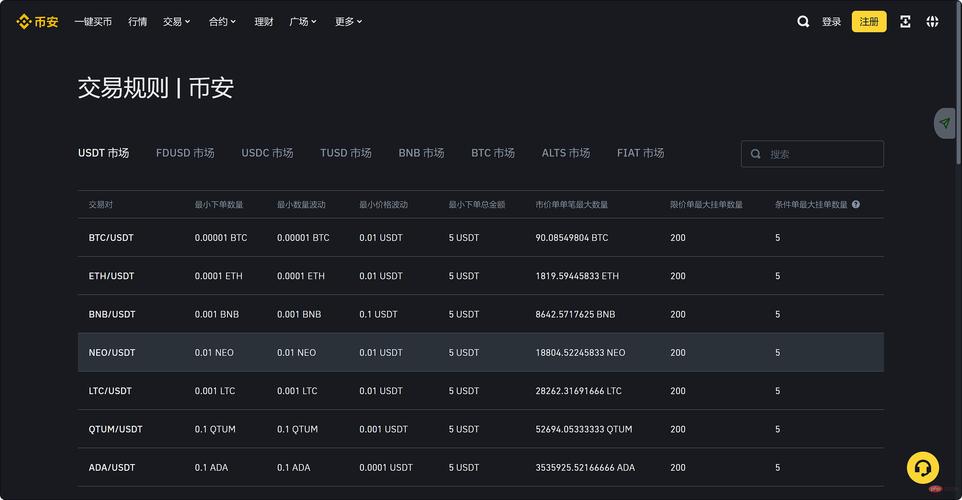Viewport: 962px width, 500px height.
Task: Click the 市价单单笔最大数量 column header
Action: tap(572, 204)
